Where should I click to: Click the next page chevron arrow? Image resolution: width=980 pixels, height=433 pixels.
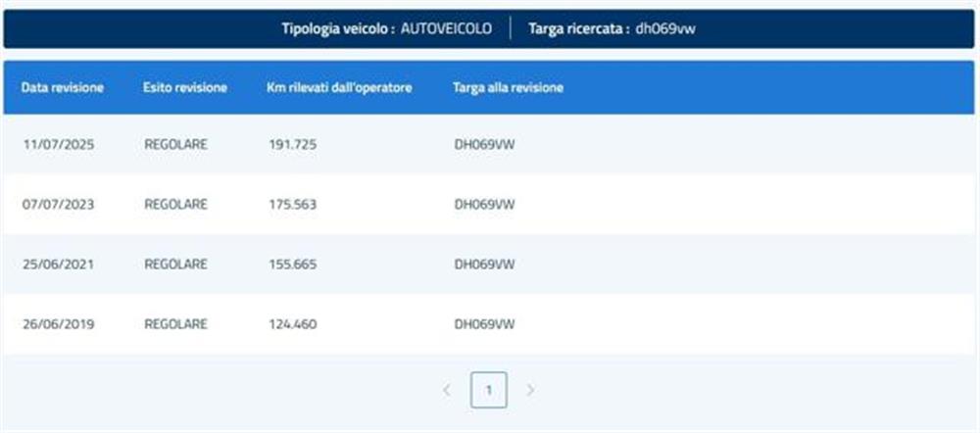530,390
